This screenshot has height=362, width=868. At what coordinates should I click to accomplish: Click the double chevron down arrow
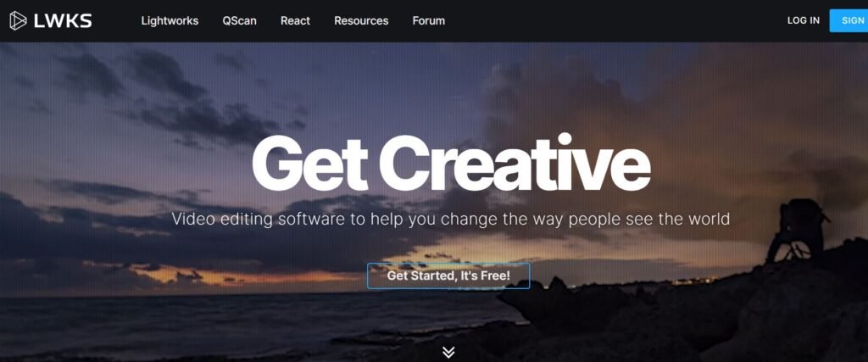click(448, 352)
